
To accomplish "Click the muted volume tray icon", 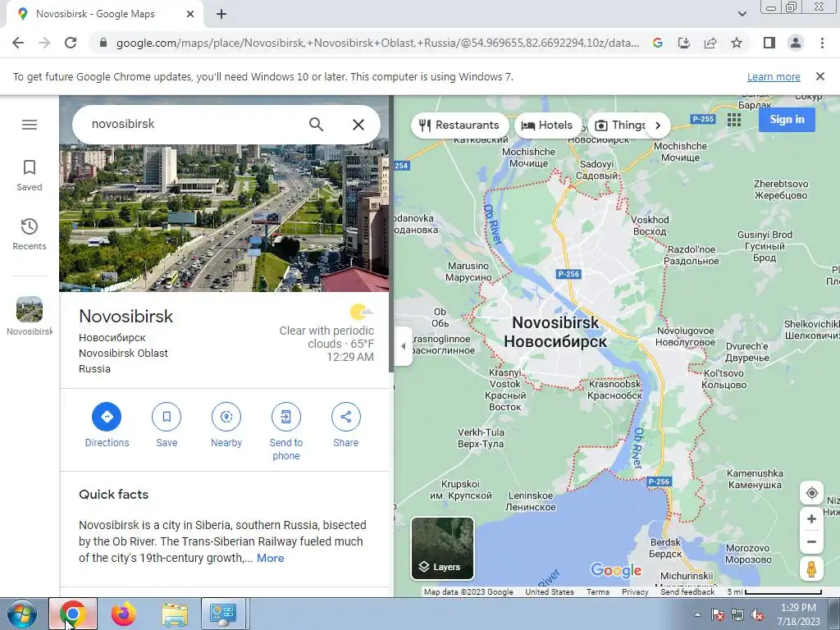I will (757, 614).
